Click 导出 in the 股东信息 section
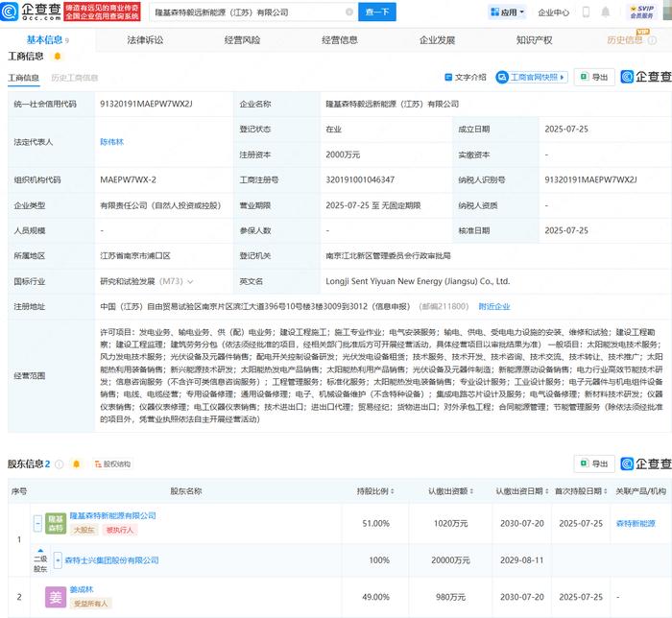The image size is (672, 618). pos(594,463)
